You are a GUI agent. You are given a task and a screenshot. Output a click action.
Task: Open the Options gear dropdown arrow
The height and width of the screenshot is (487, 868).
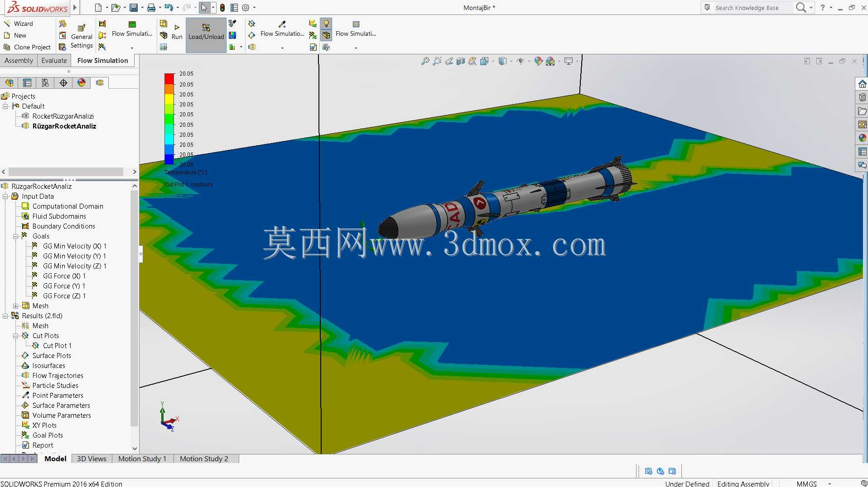coord(254,8)
